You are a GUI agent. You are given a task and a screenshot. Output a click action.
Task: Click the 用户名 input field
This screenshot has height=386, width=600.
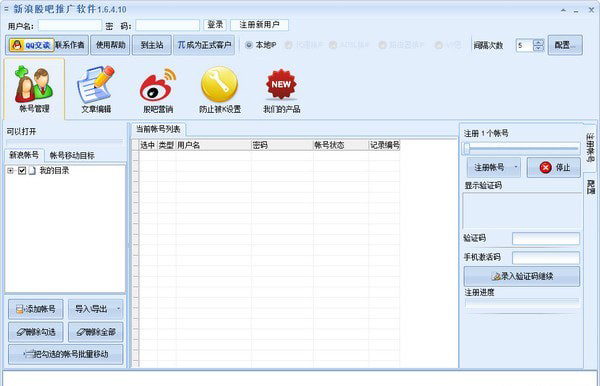point(70,26)
